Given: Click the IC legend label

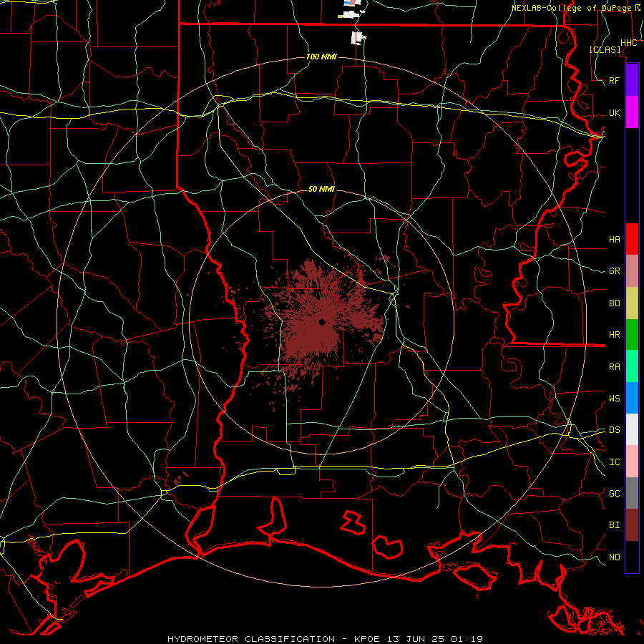Looking at the screenshot, I should (615, 462).
